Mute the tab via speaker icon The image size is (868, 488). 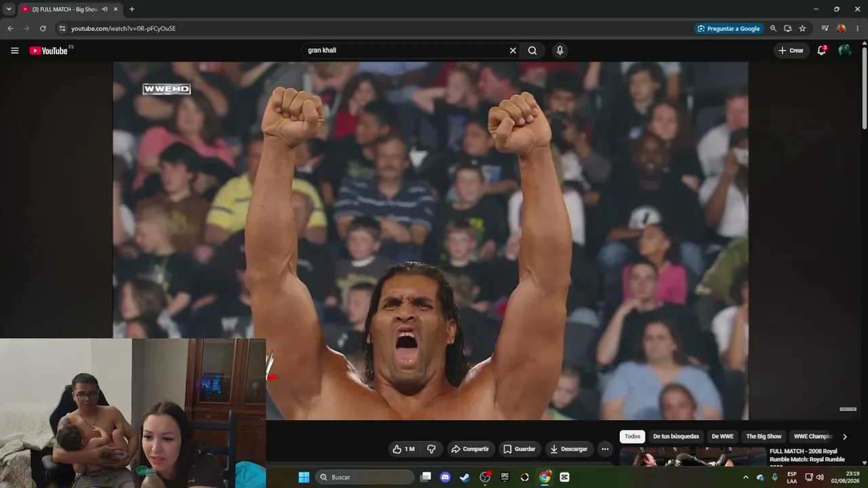[x=104, y=9]
